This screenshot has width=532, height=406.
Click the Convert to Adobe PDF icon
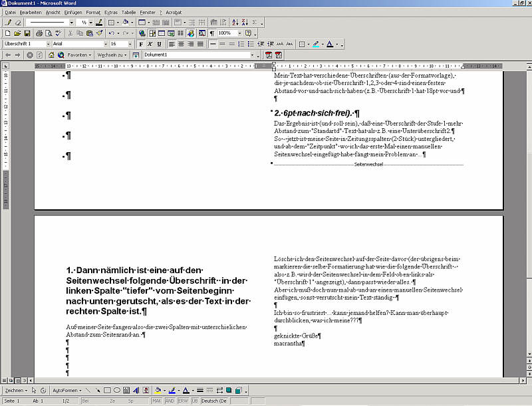click(269, 54)
